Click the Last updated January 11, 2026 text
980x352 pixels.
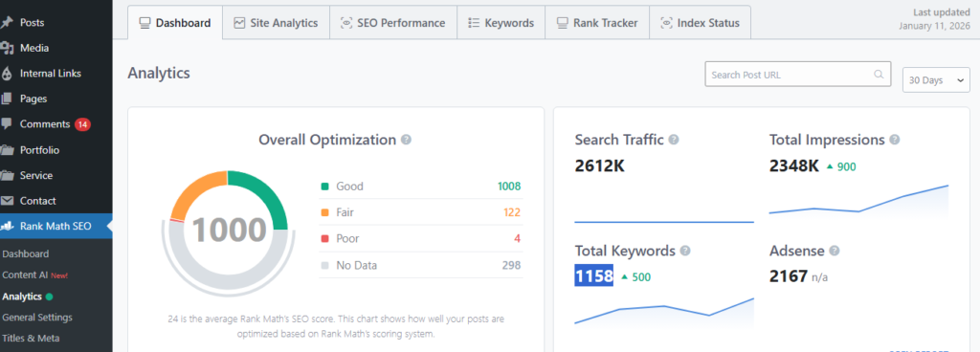pyautogui.click(x=935, y=19)
